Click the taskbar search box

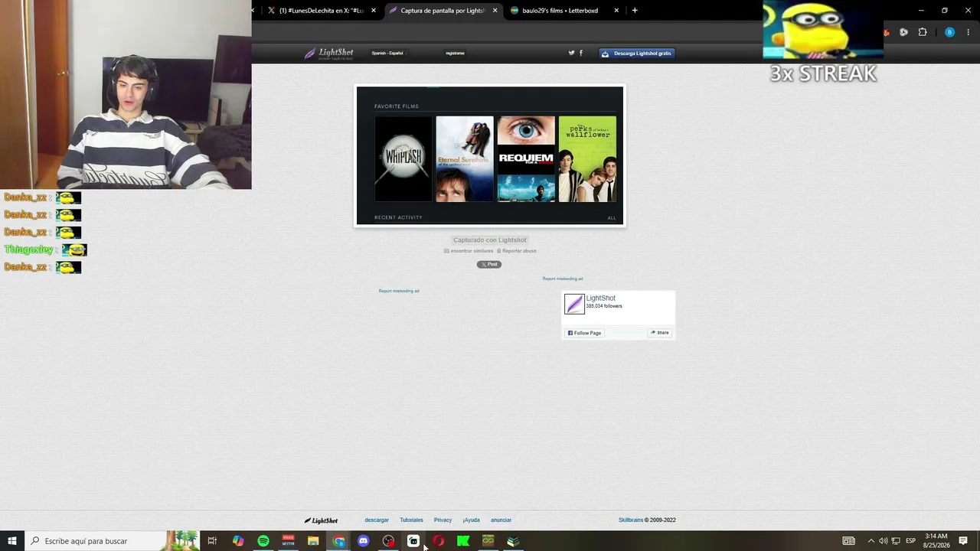pyautogui.click(x=112, y=541)
